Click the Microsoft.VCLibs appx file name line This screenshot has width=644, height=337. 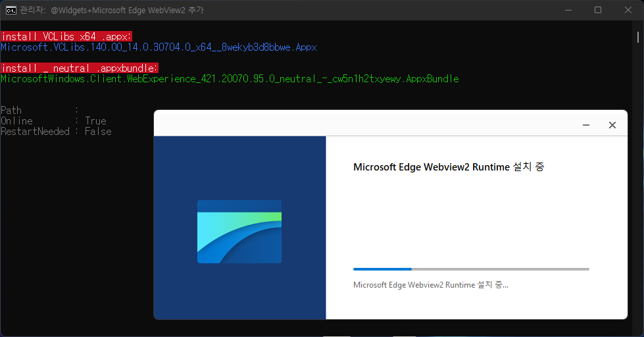(159, 47)
